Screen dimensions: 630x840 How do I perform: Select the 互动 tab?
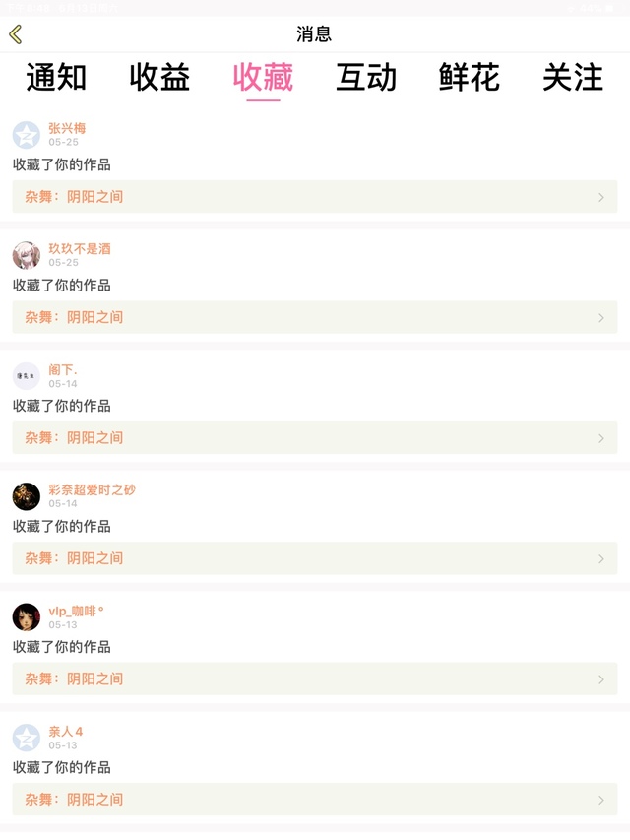[366, 78]
